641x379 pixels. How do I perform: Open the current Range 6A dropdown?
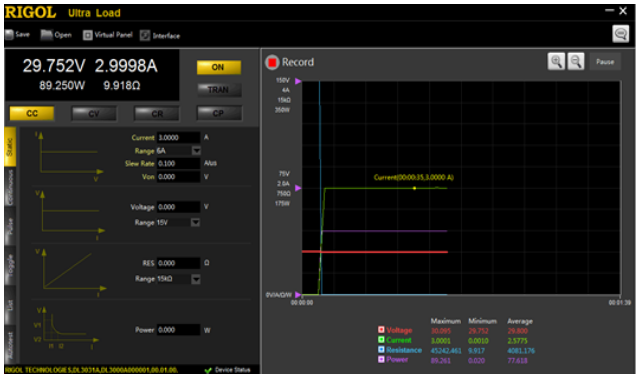[196, 151]
